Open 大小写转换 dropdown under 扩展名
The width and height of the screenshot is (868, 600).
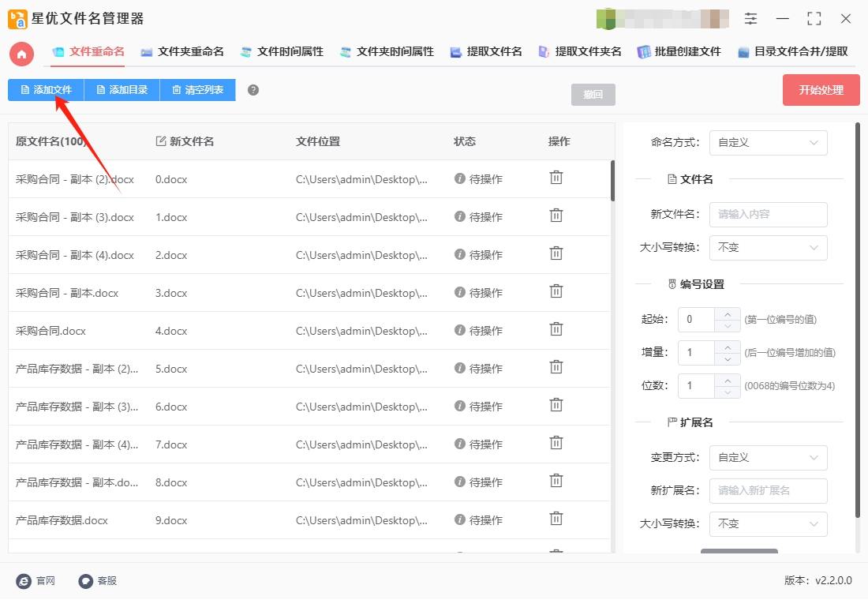click(768, 524)
